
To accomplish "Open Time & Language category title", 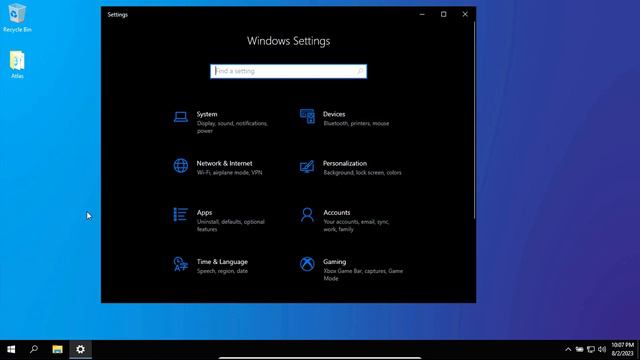I will point(222,262).
